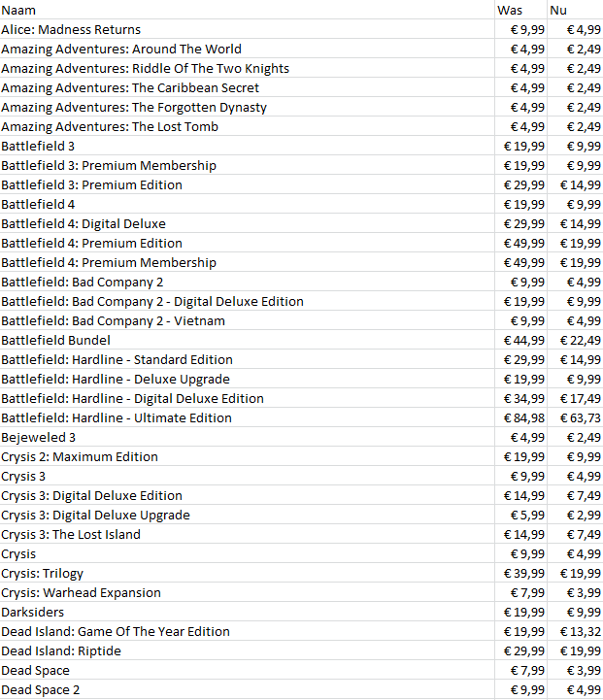This screenshot has height=700, width=603.
Task: Click Was price € 14,99 of Crysis 3: The Lost Island
Action: tap(520, 534)
